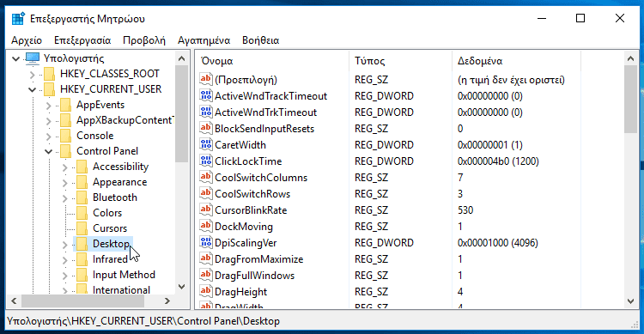Expand the Accessibility key
The height and width of the screenshot is (334, 644).
pos(65,167)
